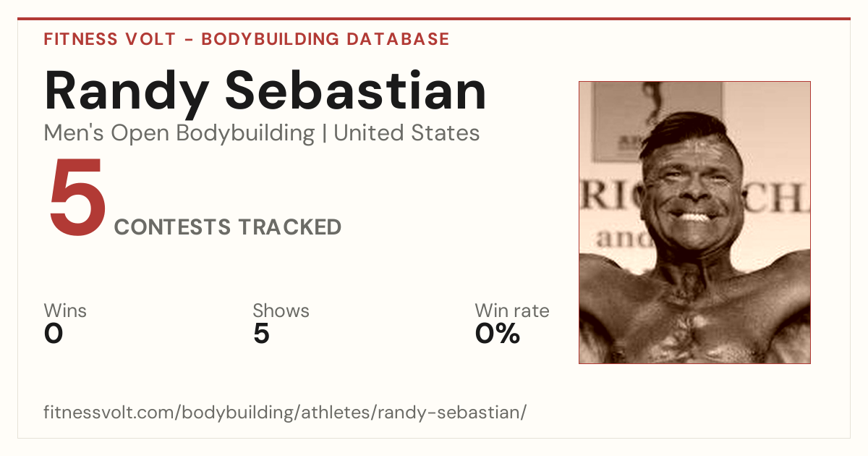Select the Contests Tracked label
This screenshot has height=456, width=868.
(228, 227)
